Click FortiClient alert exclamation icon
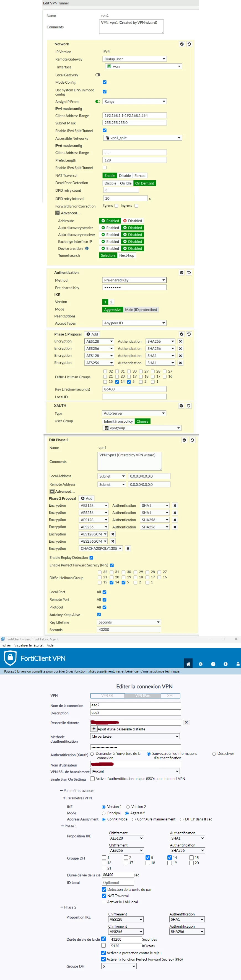Screen dimensions: 241x980 pos(213,664)
